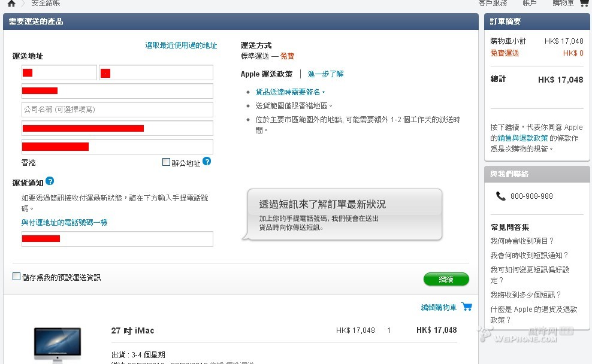The image size is (592, 364).
Task: Show help for 運貨通知 heading
Action: click(50, 181)
